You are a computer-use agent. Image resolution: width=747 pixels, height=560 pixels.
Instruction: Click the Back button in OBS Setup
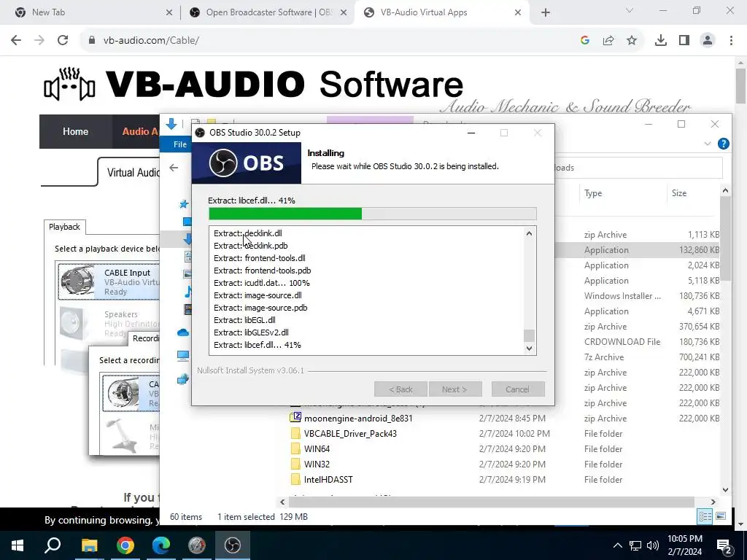click(x=400, y=389)
